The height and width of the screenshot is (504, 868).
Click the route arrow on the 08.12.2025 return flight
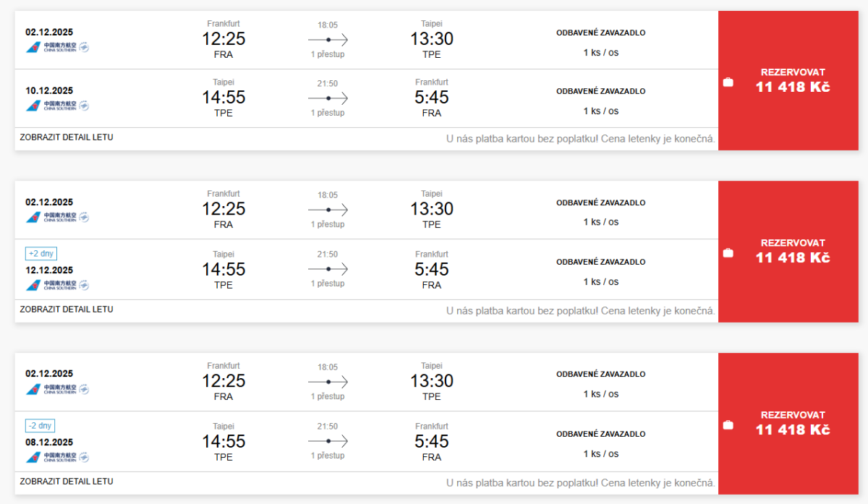point(328,441)
